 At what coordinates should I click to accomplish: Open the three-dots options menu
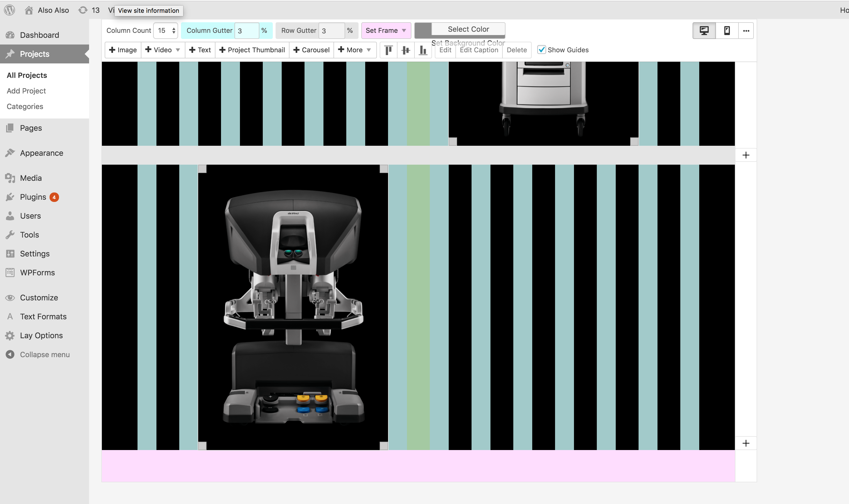click(x=746, y=31)
